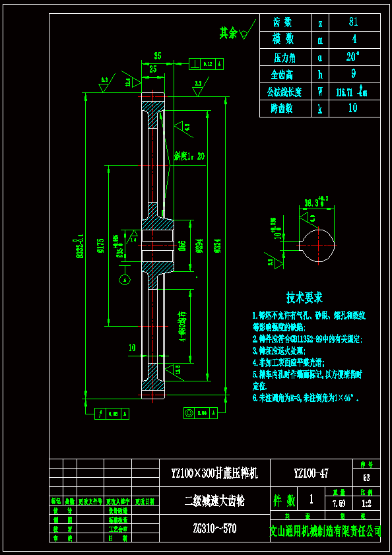The image size is (392, 555).
Task: Select the pressure angle value 20°
Action: pos(353,56)
